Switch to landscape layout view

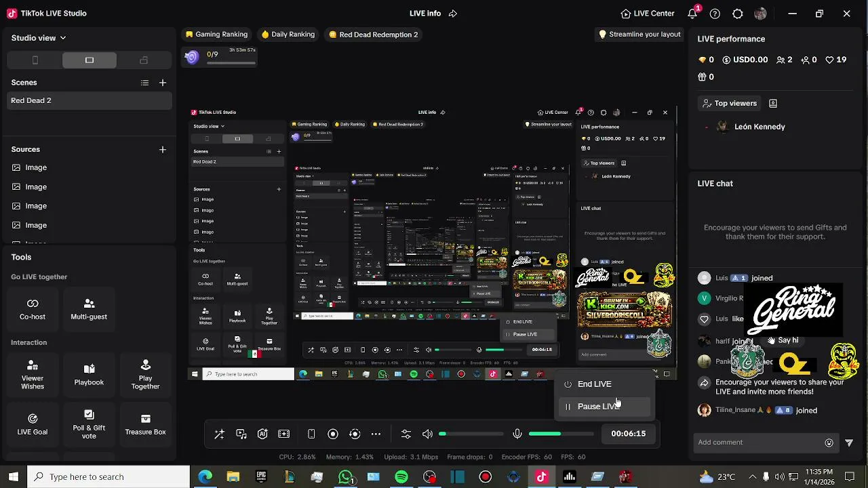coord(90,60)
